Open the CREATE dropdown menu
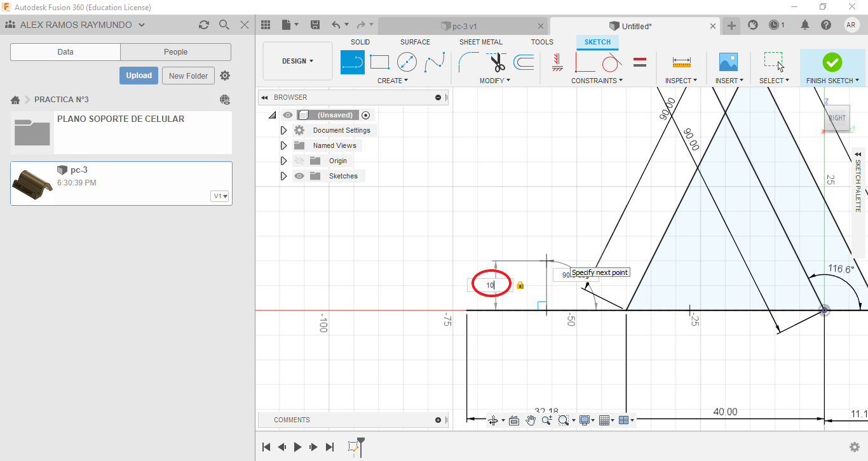868x461 pixels. (x=393, y=81)
